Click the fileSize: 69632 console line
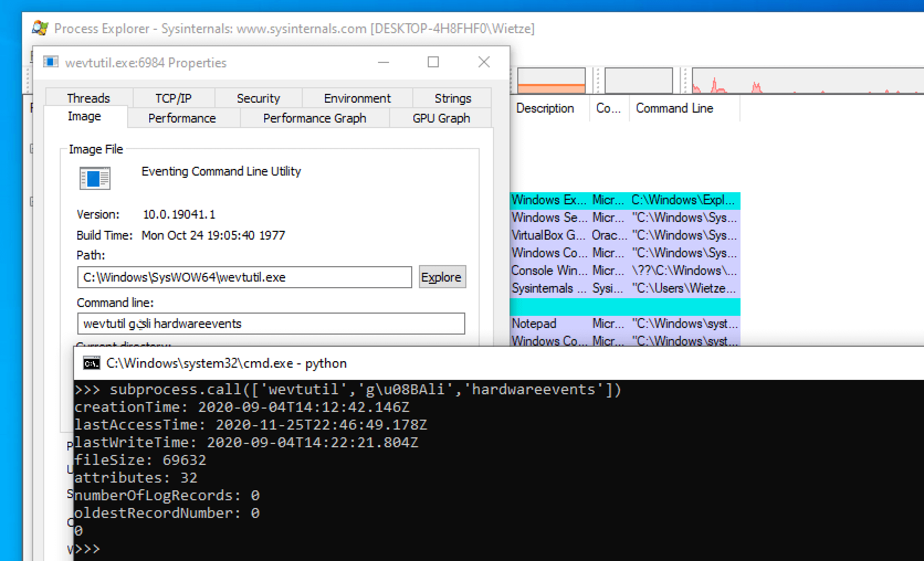 click(x=140, y=460)
